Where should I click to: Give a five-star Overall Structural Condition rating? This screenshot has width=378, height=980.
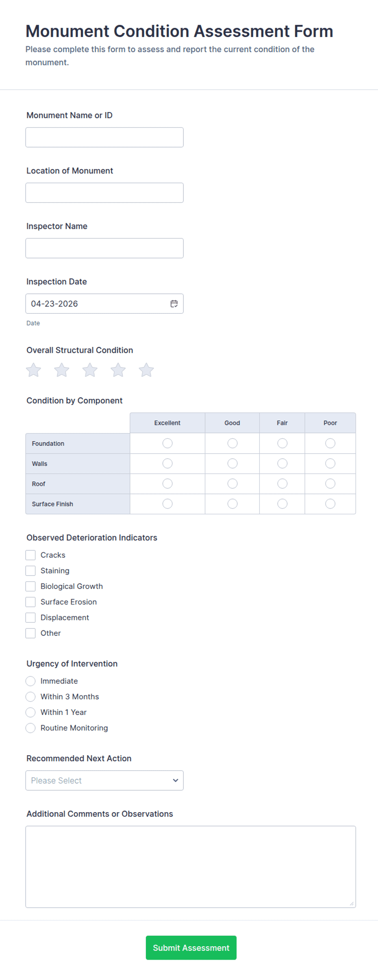[146, 370]
